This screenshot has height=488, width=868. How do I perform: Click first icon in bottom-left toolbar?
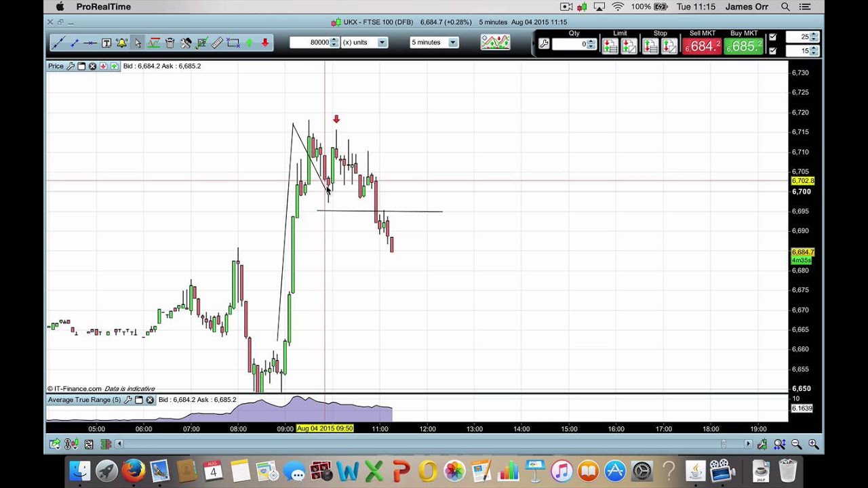[54, 444]
